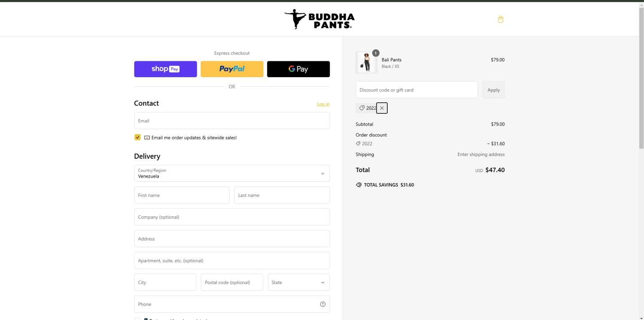Screen dimensions: 644x320
Task: Click the item quantity badge showing 1
Action: (376, 53)
